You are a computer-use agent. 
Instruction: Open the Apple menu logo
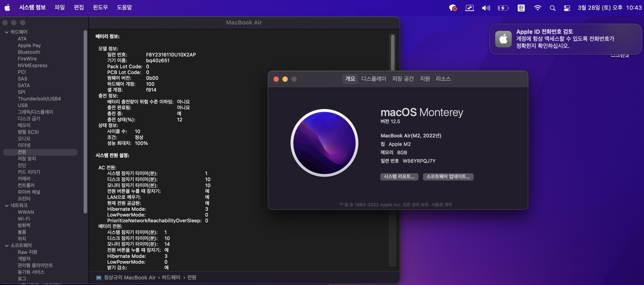[7, 8]
